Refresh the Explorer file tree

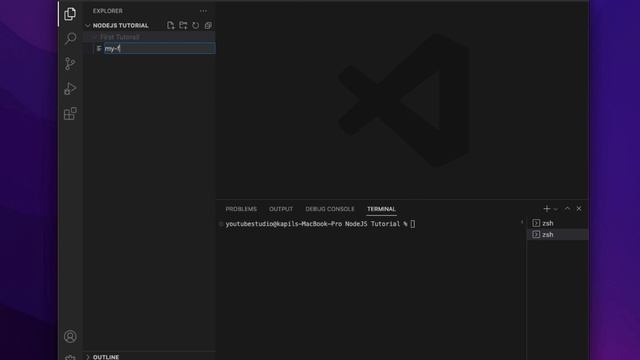[196, 25]
